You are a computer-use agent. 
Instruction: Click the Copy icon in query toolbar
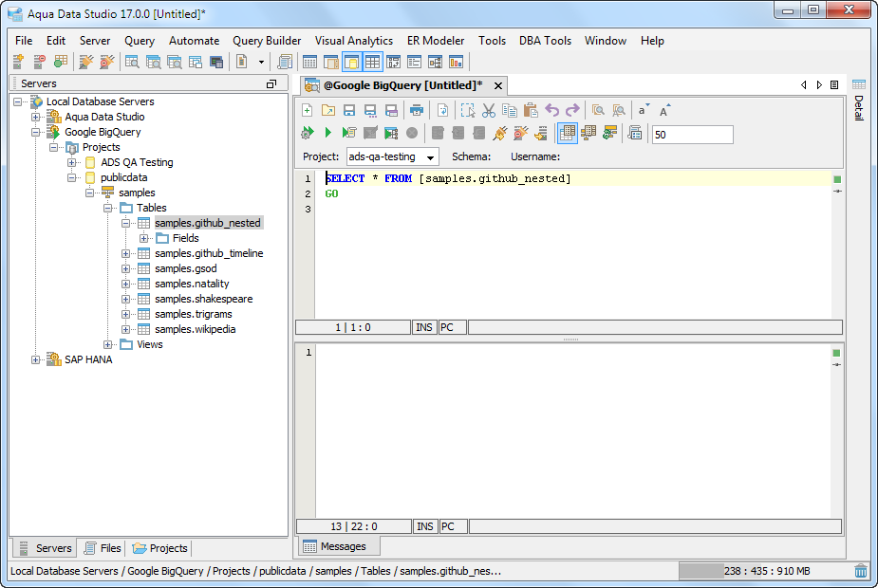point(510,110)
